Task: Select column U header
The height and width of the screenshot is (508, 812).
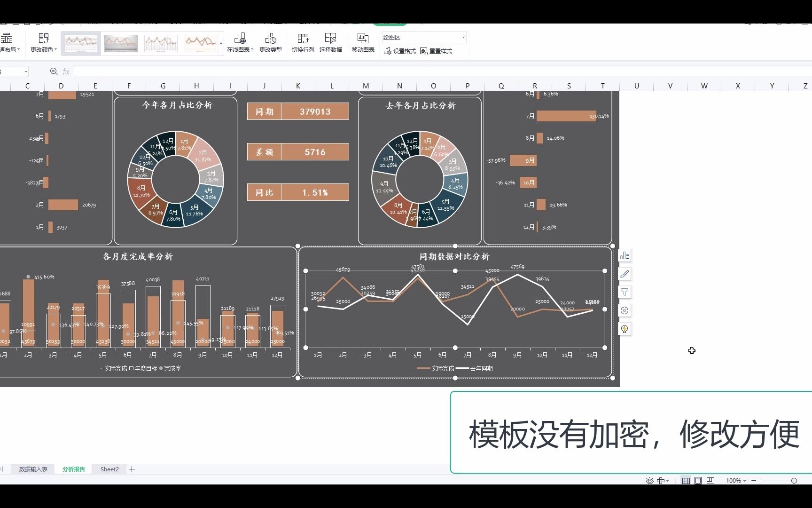Action: coord(636,86)
